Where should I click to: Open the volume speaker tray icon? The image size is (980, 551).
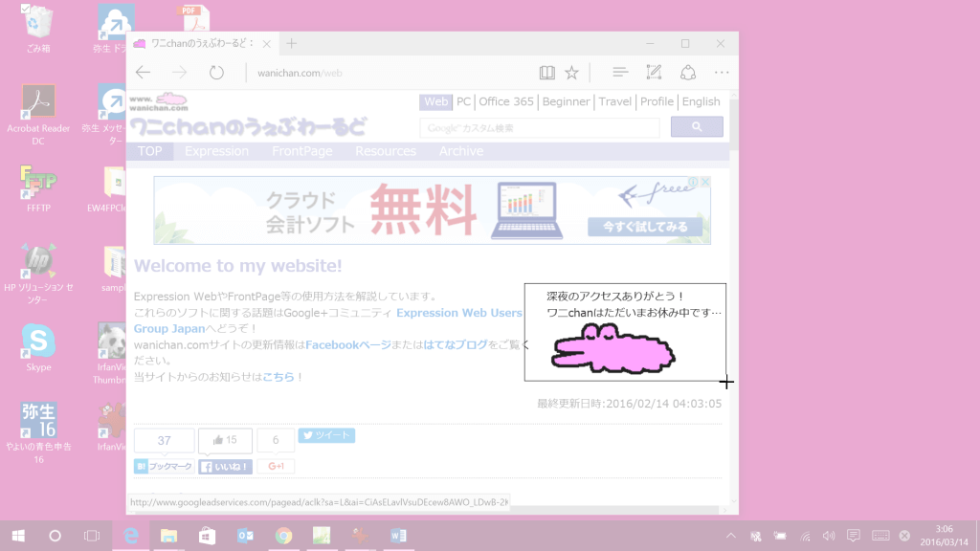(829, 536)
